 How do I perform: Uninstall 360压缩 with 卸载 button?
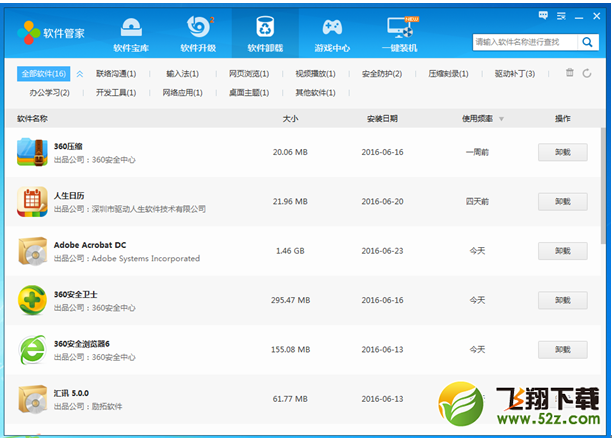click(x=562, y=152)
